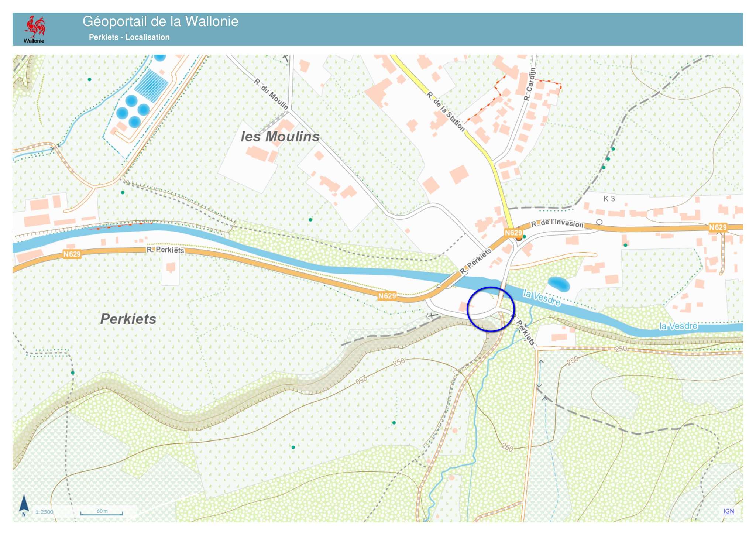Viewport: 756px width, 535px height.
Task: Select the Géoportail de la Wallonie title
Action: 160,21
